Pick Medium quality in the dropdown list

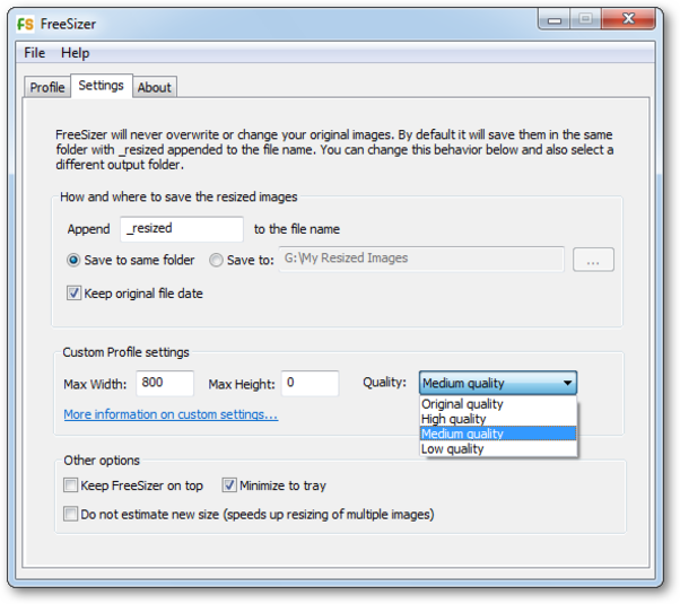498,434
